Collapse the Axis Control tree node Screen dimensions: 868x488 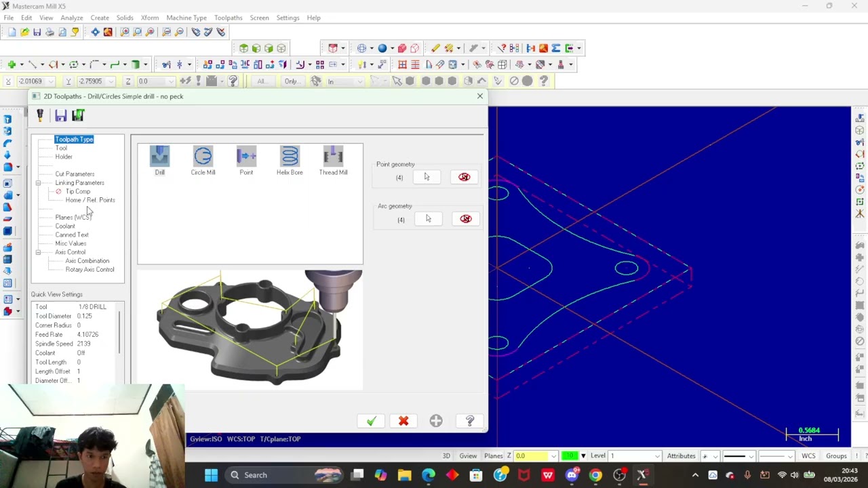(x=39, y=252)
